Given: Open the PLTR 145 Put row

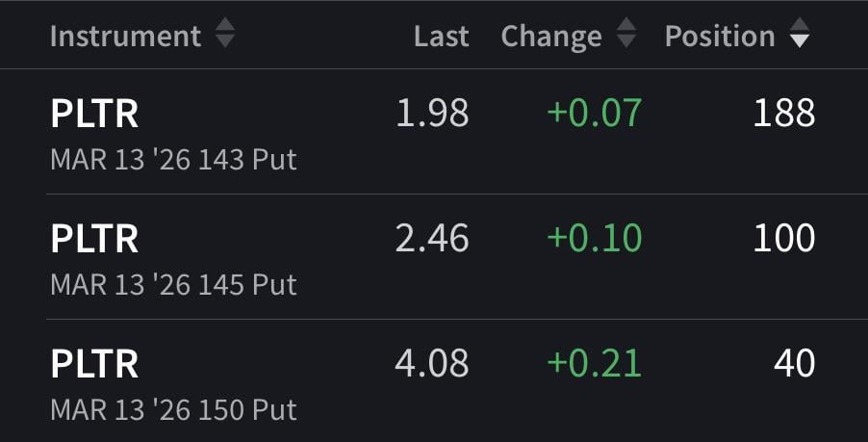Looking at the screenshot, I should [94, 239].
